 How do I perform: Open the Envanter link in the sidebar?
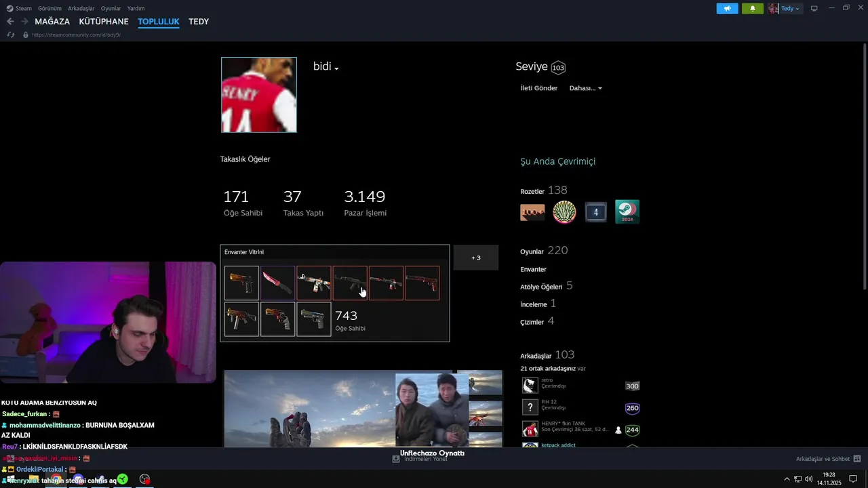[533, 269]
